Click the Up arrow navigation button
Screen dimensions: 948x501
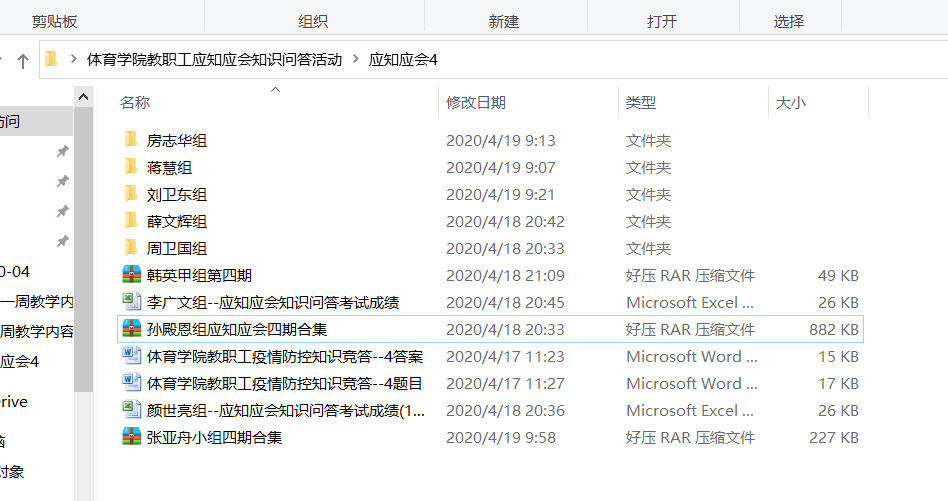[x=22, y=60]
